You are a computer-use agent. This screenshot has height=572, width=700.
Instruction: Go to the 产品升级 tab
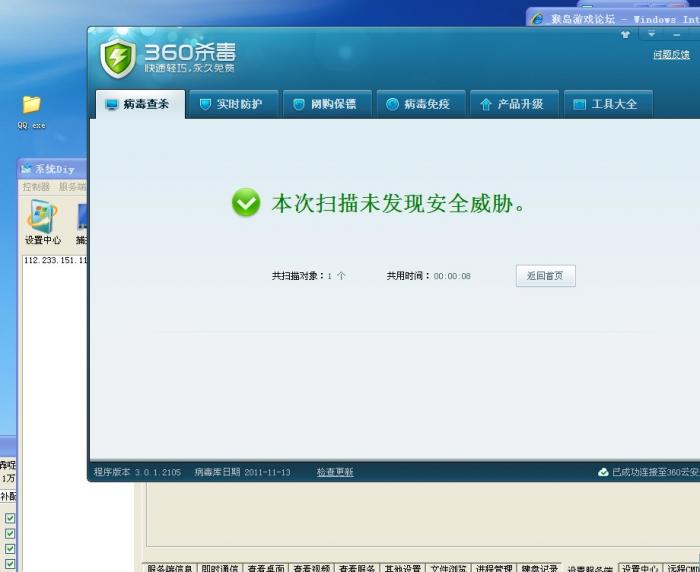(x=515, y=104)
